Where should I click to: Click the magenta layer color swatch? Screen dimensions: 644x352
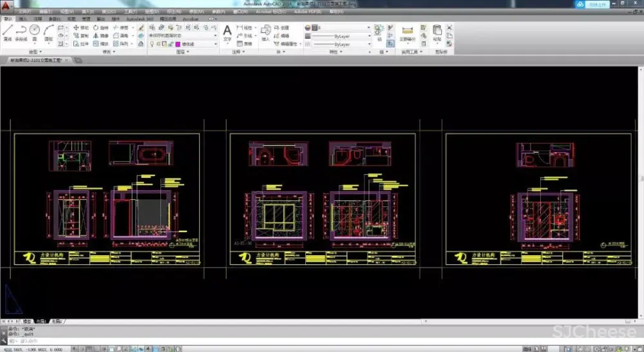(x=178, y=44)
